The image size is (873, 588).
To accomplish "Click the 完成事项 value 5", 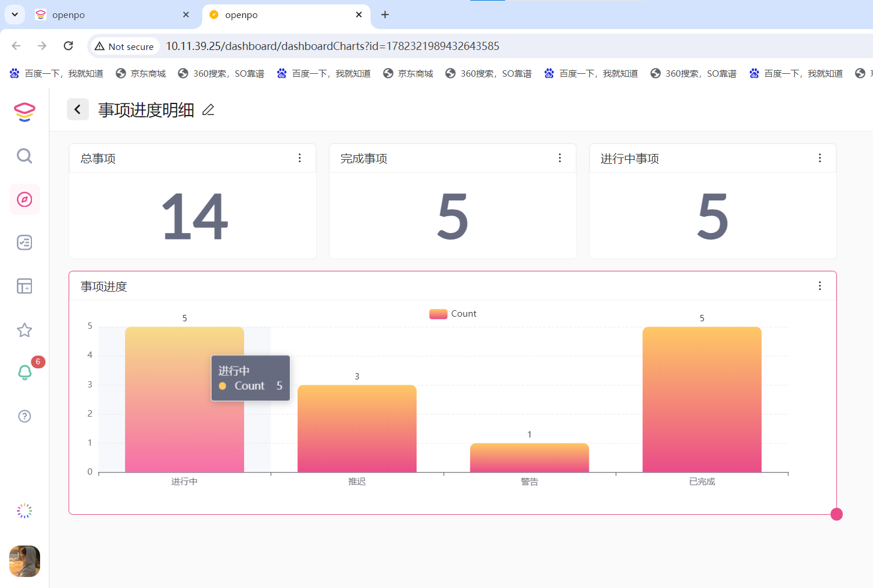I will point(453,217).
